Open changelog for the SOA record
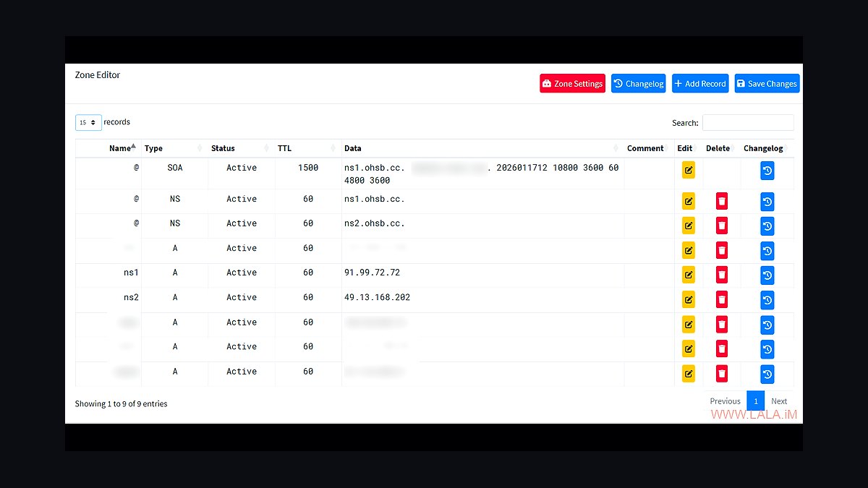The height and width of the screenshot is (488, 868). click(x=767, y=171)
